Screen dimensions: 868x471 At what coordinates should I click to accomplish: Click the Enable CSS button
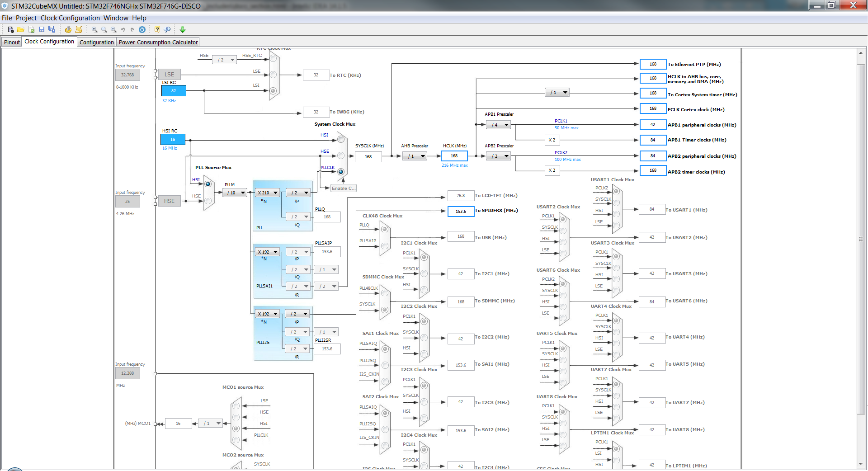pyautogui.click(x=344, y=188)
